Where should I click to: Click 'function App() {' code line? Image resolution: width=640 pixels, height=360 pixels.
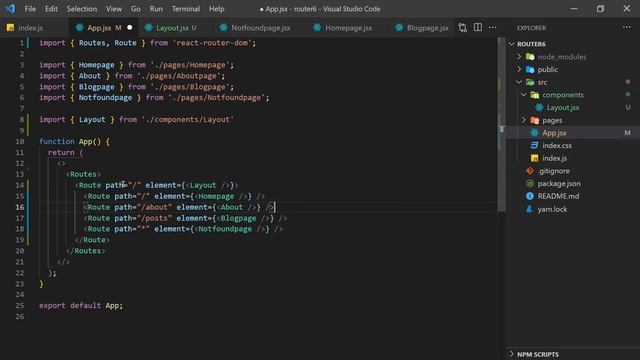coord(74,141)
